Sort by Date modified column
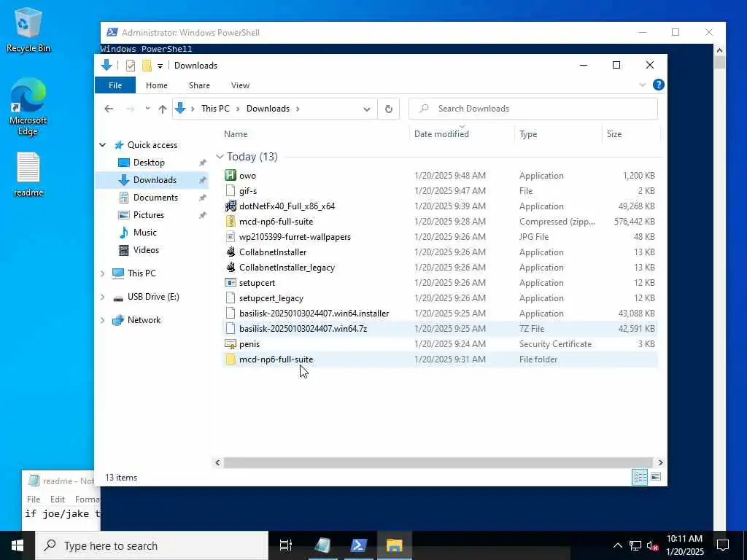This screenshot has height=560, width=747. pos(462,134)
